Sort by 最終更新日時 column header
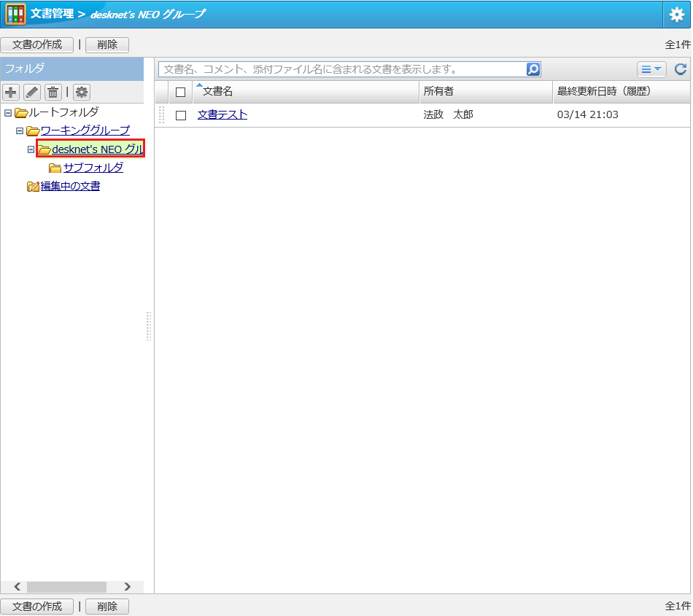The width and height of the screenshot is (693, 616). (x=622, y=91)
